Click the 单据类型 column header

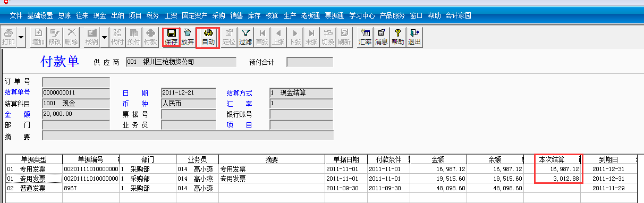click(34, 159)
